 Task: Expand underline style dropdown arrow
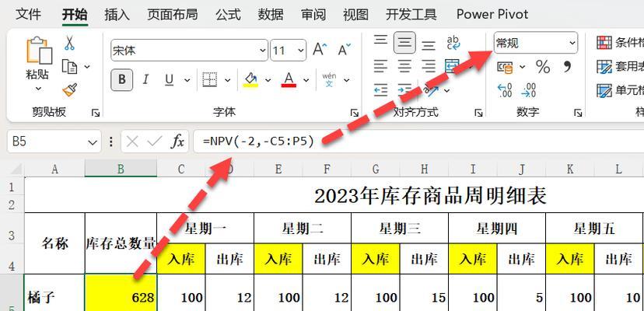tap(187, 80)
